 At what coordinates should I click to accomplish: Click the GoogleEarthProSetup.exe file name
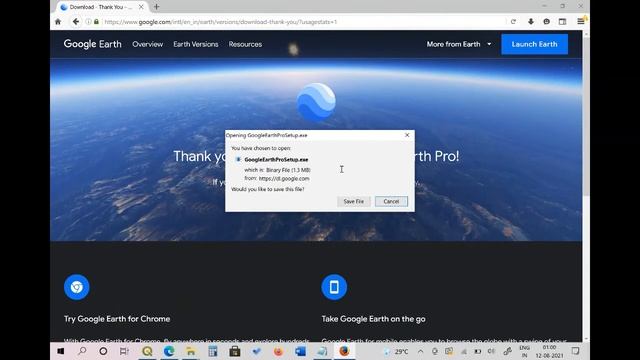pyautogui.click(x=276, y=160)
